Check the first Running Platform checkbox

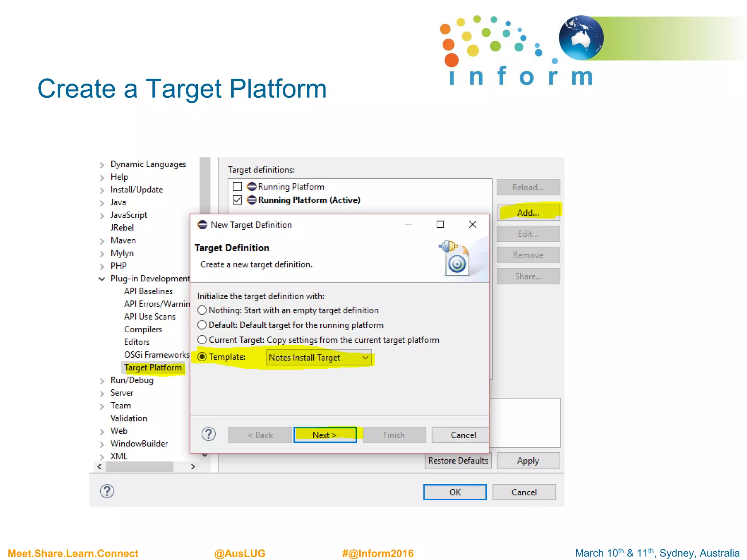tap(237, 187)
